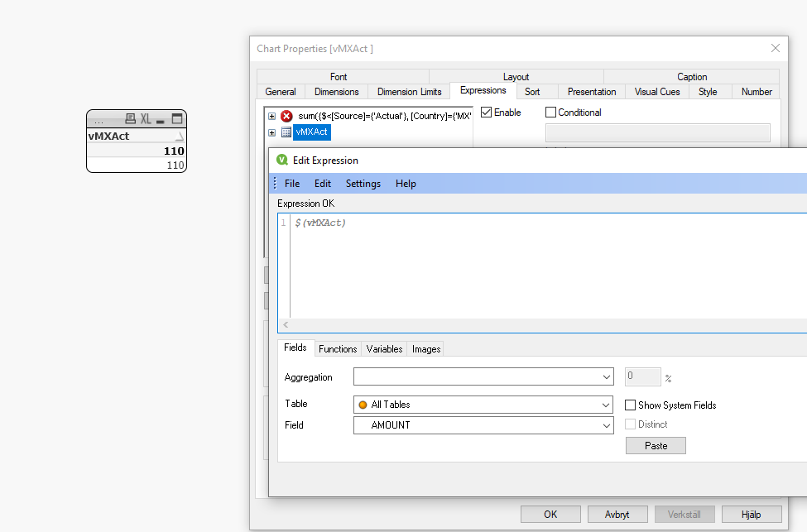Click the Hjälp help button

coord(752,515)
